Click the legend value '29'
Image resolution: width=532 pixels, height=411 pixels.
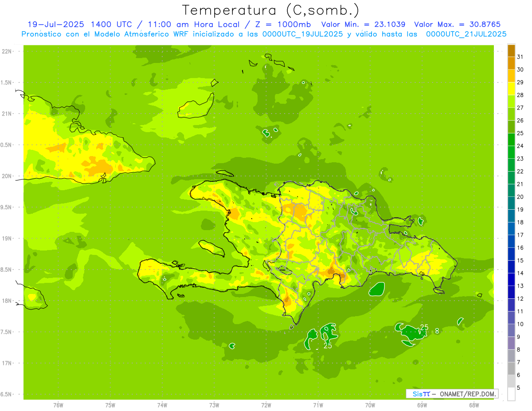(520, 82)
